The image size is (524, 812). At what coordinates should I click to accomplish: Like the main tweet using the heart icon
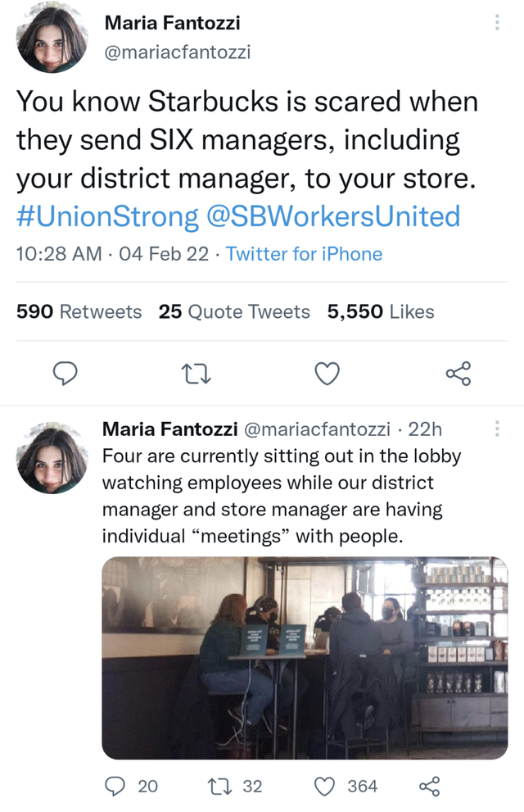click(327, 374)
